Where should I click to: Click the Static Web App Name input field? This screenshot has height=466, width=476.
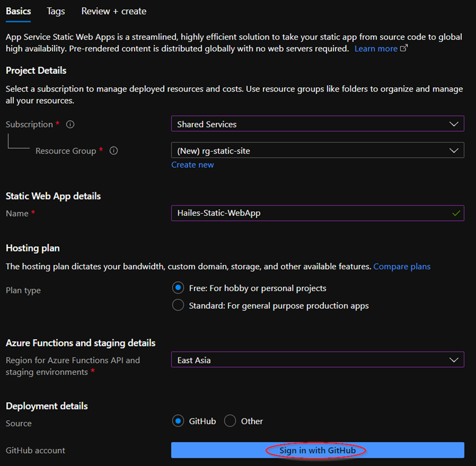pos(311,213)
